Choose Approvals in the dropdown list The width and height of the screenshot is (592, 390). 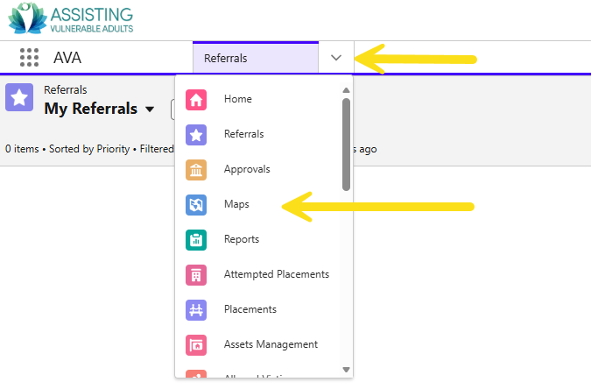(247, 169)
